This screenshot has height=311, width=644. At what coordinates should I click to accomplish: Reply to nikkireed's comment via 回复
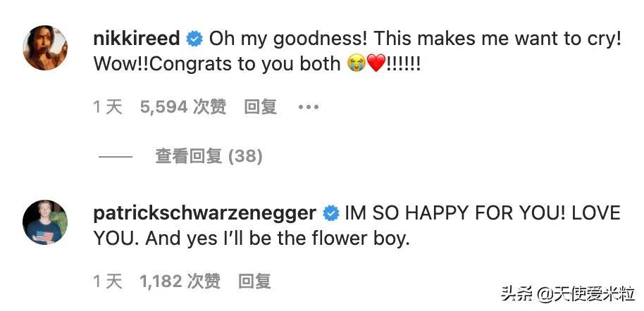[260, 107]
